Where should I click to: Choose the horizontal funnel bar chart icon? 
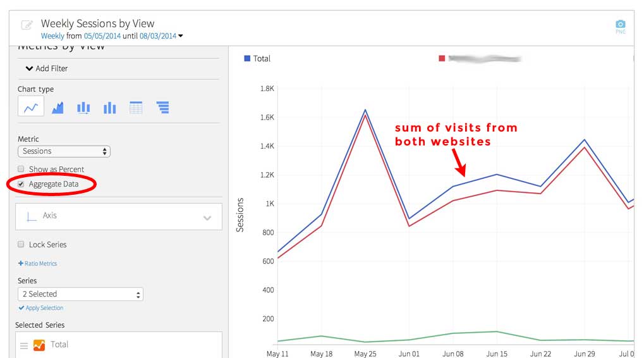pos(162,108)
